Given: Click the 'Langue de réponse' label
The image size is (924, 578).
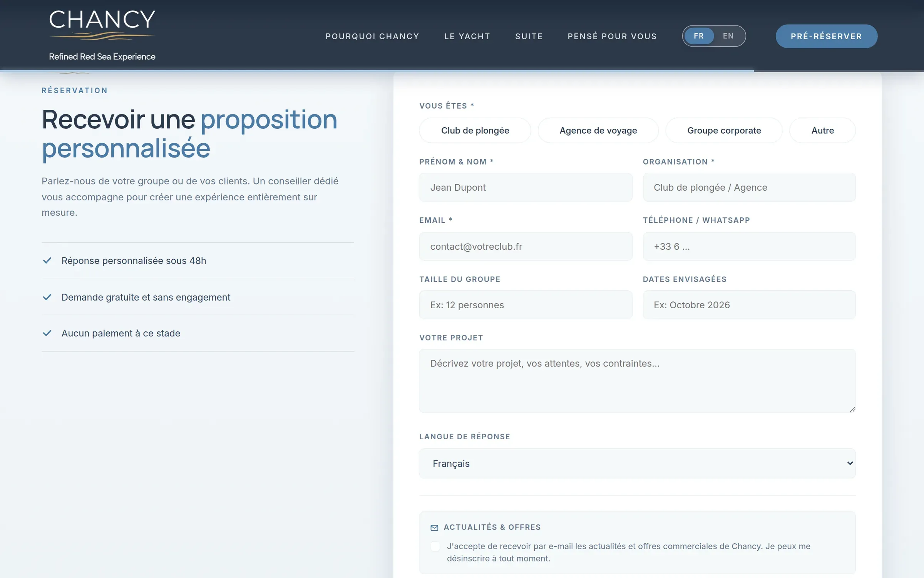Looking at the screenshot, I should coord(465,437).
